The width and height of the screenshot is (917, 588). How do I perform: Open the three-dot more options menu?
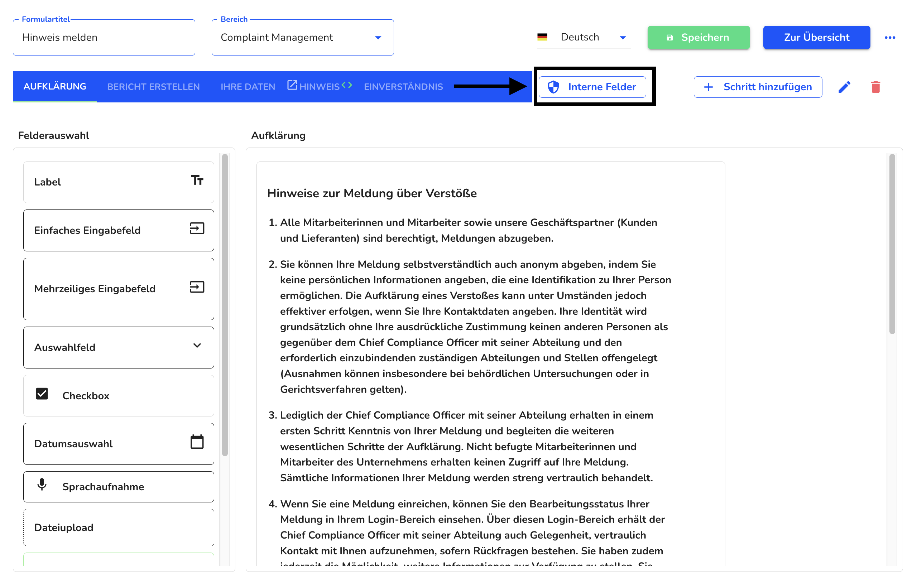889,37
